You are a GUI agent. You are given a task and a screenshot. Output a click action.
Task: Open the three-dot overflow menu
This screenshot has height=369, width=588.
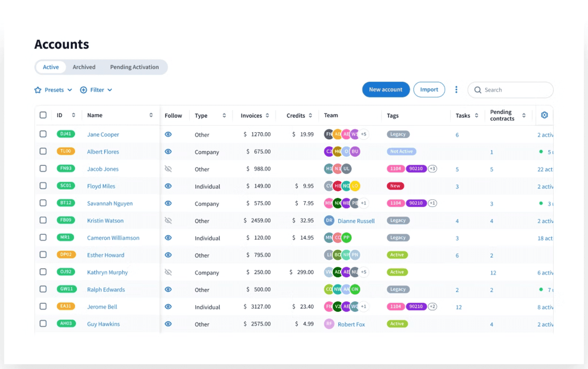tap(456, 89)
